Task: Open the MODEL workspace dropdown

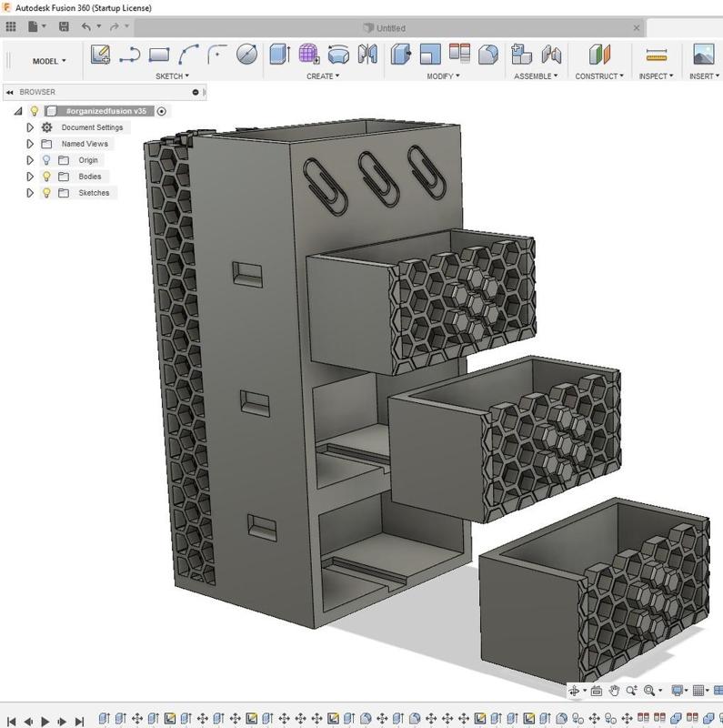Action: [50, 61]
